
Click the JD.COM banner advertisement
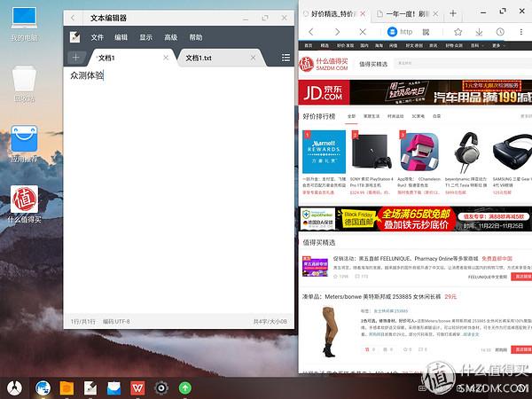pos(415,92)
